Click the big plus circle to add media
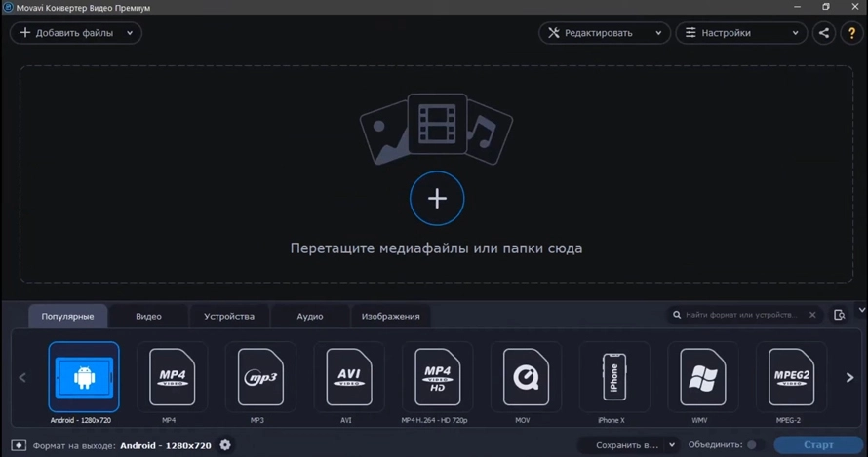 [437, 198]
